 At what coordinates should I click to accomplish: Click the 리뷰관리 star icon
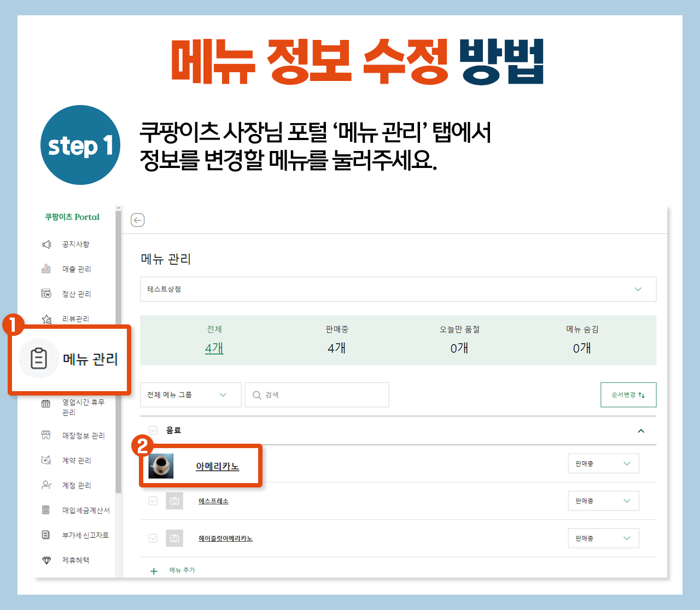[x=46, y=319]
